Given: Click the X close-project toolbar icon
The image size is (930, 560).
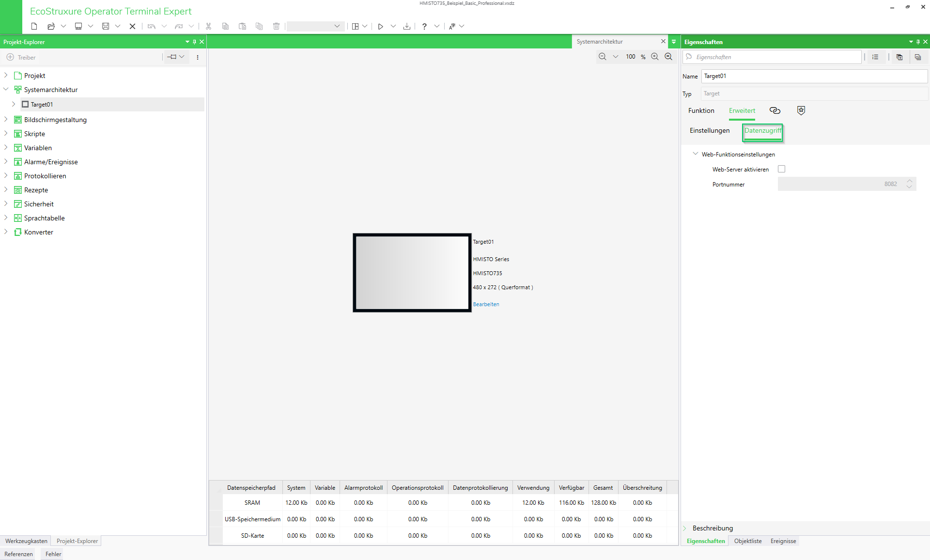Looking at the screenshot, I should pos(132,26).
